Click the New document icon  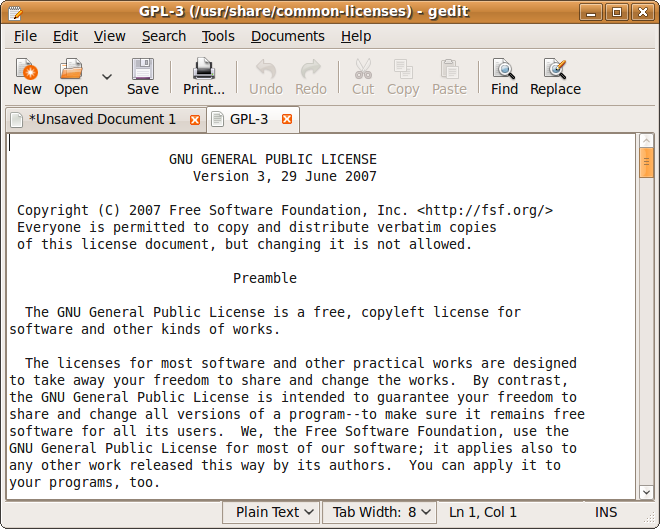[27, 70]
